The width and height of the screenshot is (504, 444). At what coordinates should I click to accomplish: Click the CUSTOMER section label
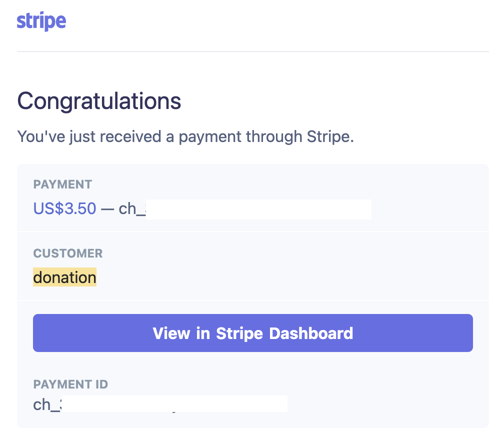(67, 253)
